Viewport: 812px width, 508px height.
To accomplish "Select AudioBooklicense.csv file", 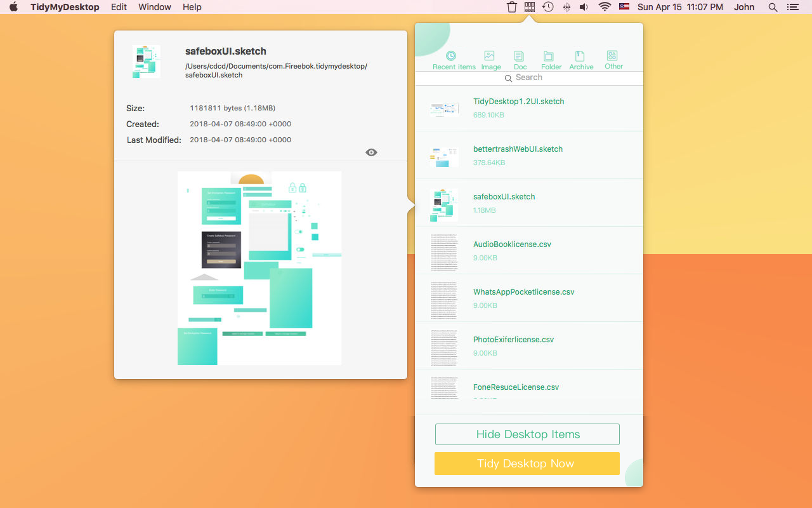I will click(x=529, y=251).
